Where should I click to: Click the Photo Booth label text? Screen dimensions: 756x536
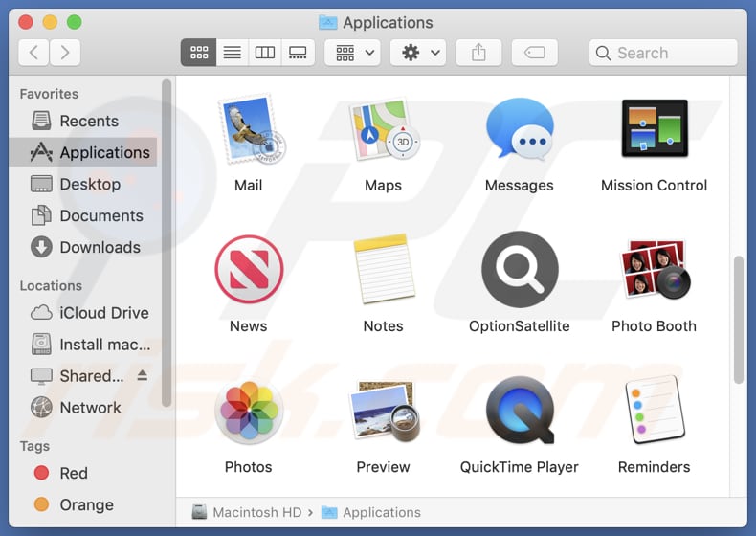[655, 326]
